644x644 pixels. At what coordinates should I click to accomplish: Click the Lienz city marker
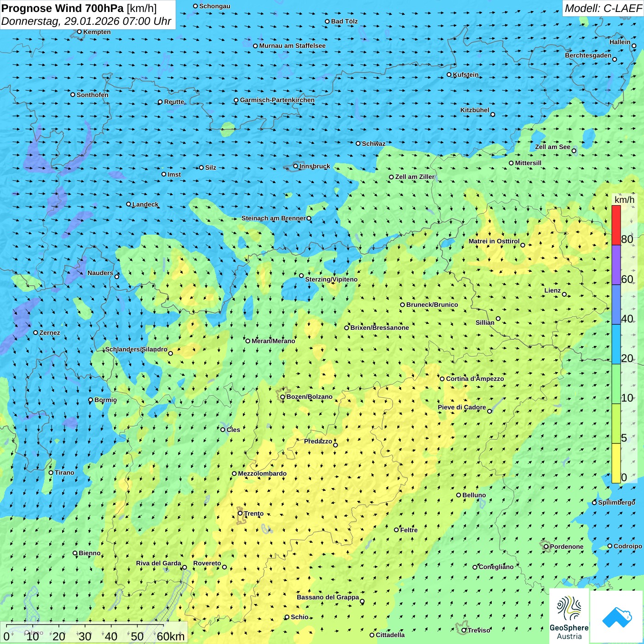coord(564,294)
